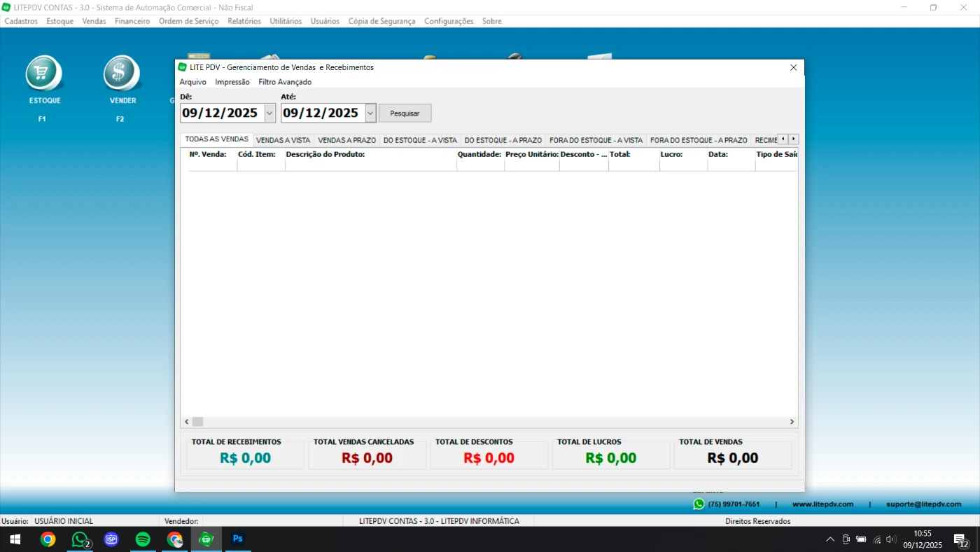980x552 pixels.
Task: Click the VENDER dollar sign icon
Action: tap(122, 74)
